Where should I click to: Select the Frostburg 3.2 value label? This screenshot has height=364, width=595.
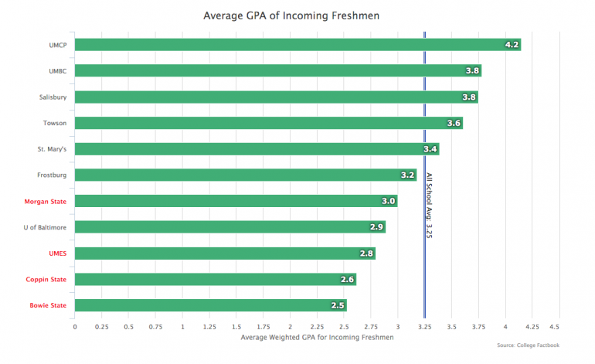[408, 175]
